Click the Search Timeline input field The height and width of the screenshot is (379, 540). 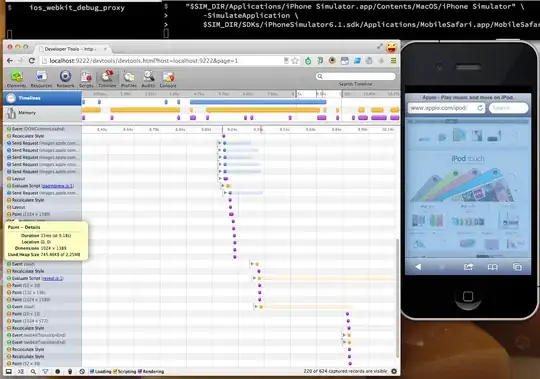(x=355, y=76)
